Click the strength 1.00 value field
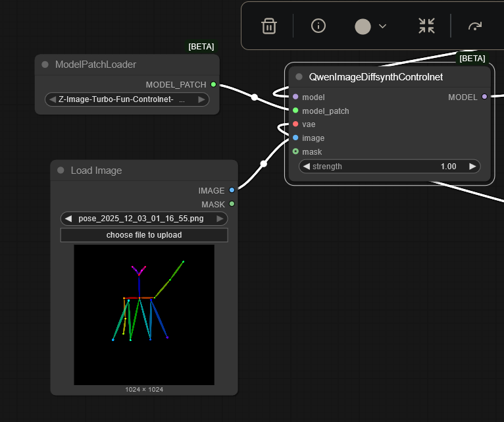 390,167
